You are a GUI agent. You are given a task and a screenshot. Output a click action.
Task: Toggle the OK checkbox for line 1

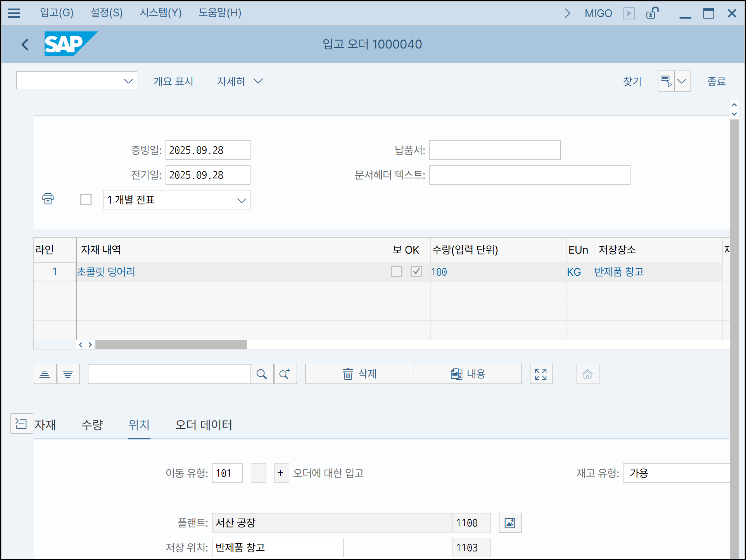click(416, 271)
